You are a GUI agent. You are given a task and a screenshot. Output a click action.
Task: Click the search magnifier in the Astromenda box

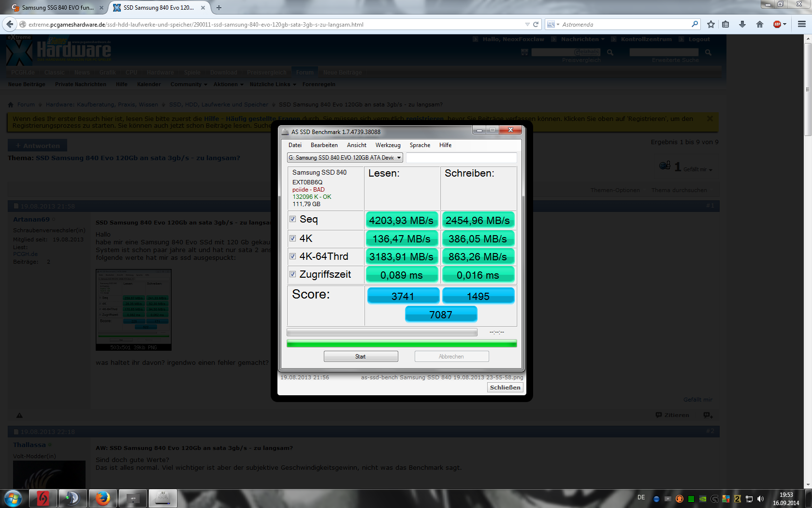pyautogui.click(x=695, y=24)
